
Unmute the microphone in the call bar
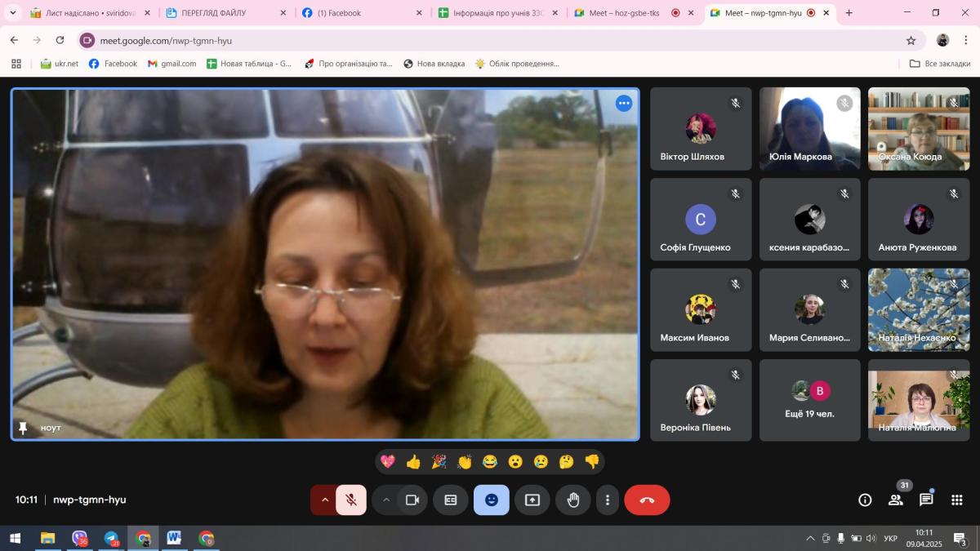351,500
